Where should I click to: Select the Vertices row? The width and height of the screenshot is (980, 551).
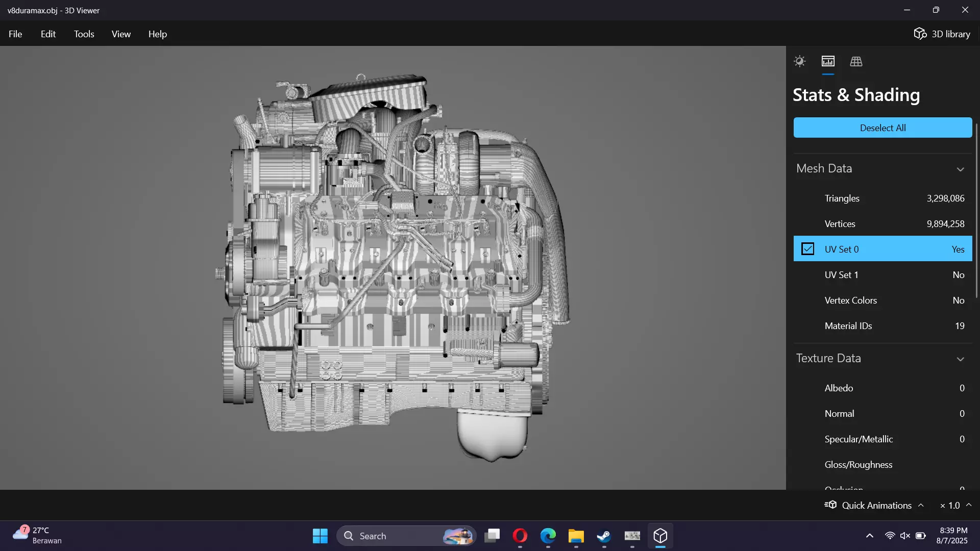[883, 223]
